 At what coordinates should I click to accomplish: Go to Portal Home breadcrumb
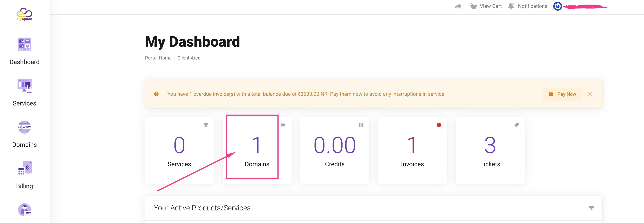click(x=158, y=58)
